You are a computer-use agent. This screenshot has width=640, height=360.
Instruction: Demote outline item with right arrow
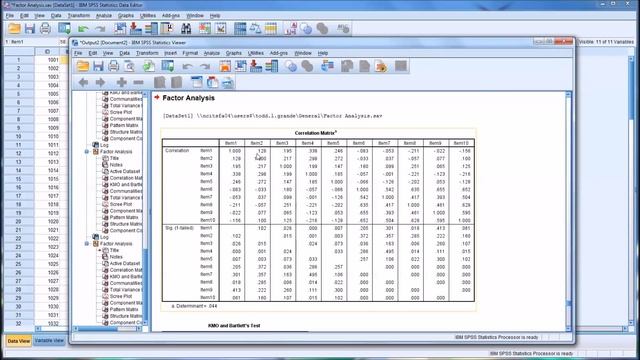point(100,82)
